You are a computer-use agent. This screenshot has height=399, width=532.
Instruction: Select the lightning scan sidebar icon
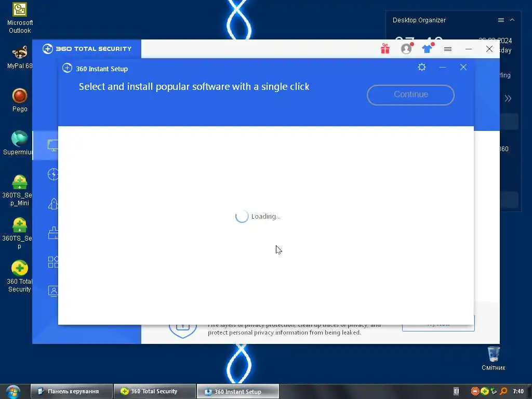pos(53,175)
